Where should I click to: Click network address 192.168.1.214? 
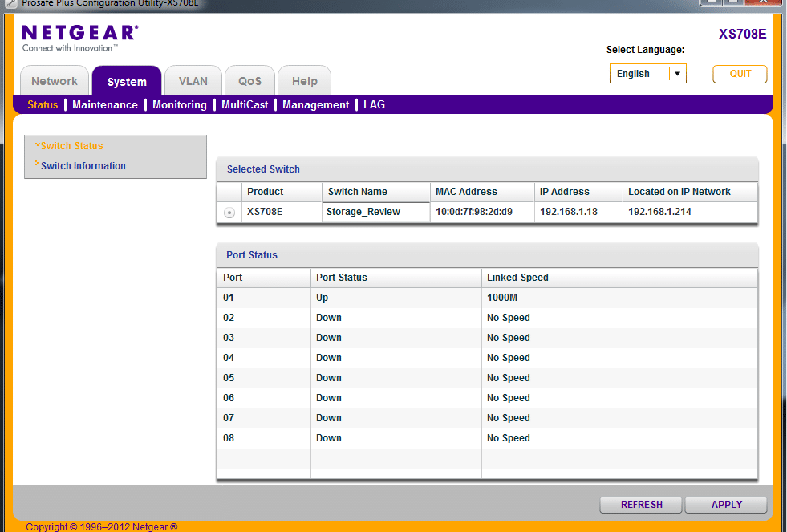(x=659, y=212)
